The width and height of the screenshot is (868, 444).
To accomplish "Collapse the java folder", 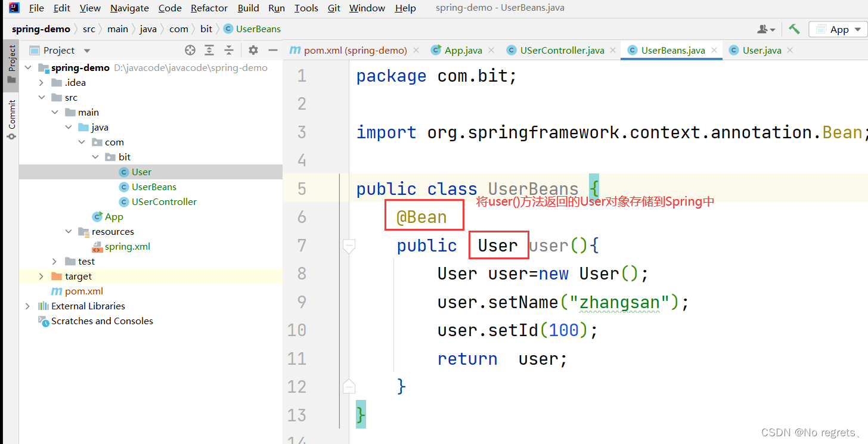I will click(x=69, y=127).
